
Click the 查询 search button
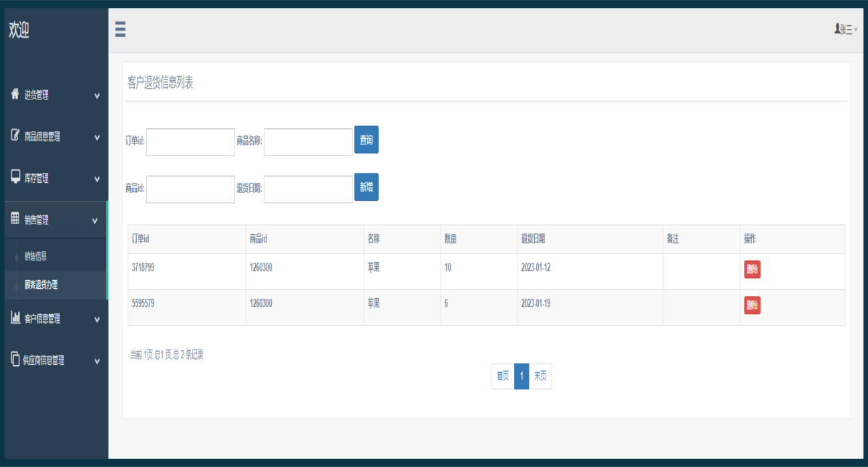click(367, 140)
